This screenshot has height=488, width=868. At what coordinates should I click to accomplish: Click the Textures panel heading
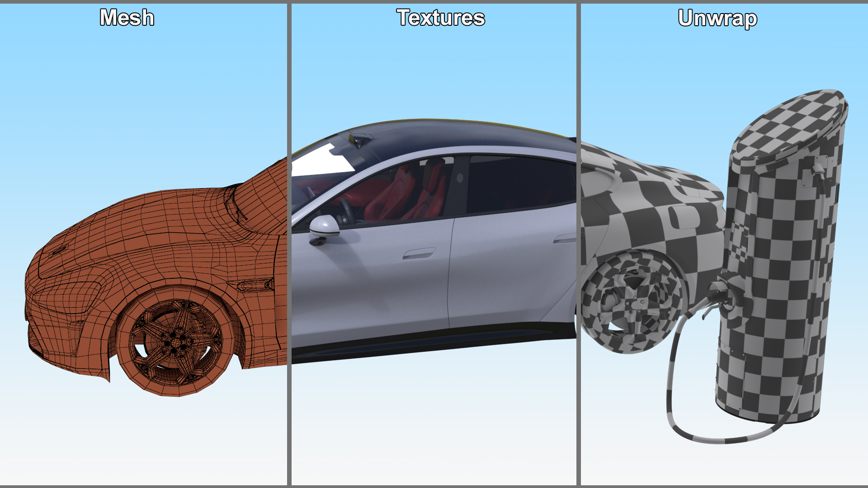[x=440, y=18]
